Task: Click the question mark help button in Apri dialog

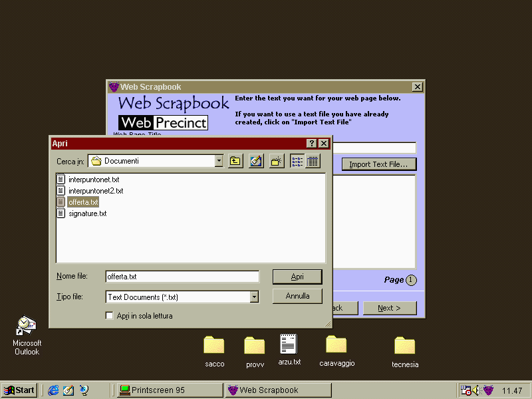Action: coord(311,144)
